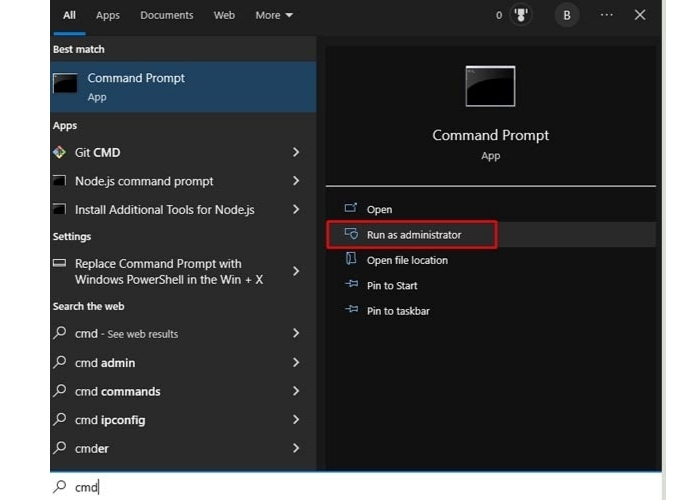Click the Pin to Start pin icon
Image resolution: width=700 pixels, height=500 pixels.
(x=351, y=283)
